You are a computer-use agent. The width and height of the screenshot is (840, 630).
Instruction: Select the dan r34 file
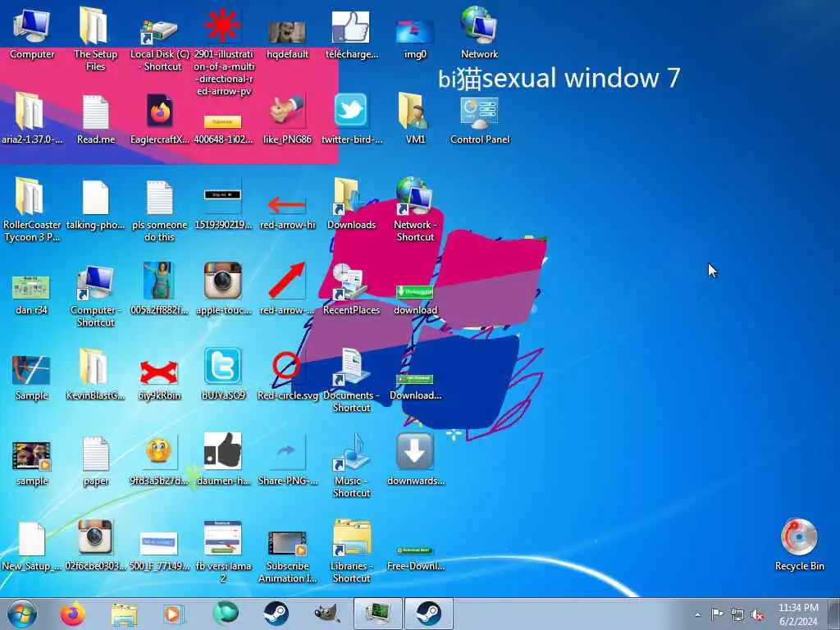click(x=31, y=294)
